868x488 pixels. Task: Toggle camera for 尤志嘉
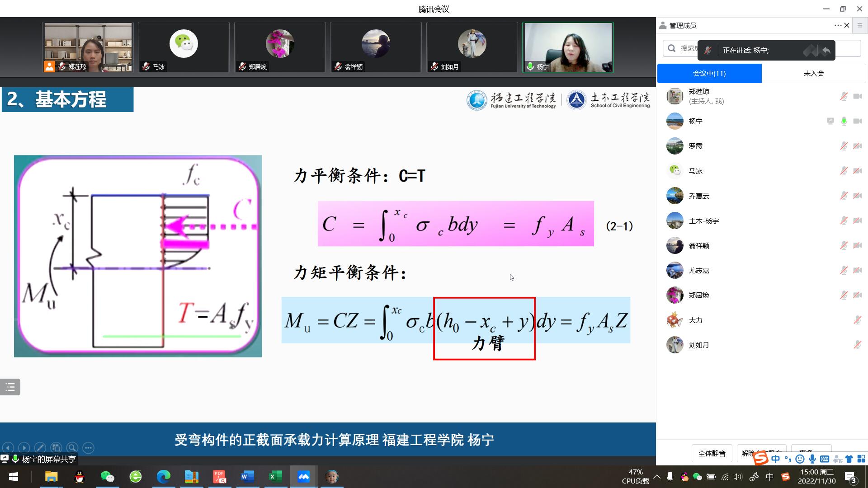point(858,270)
